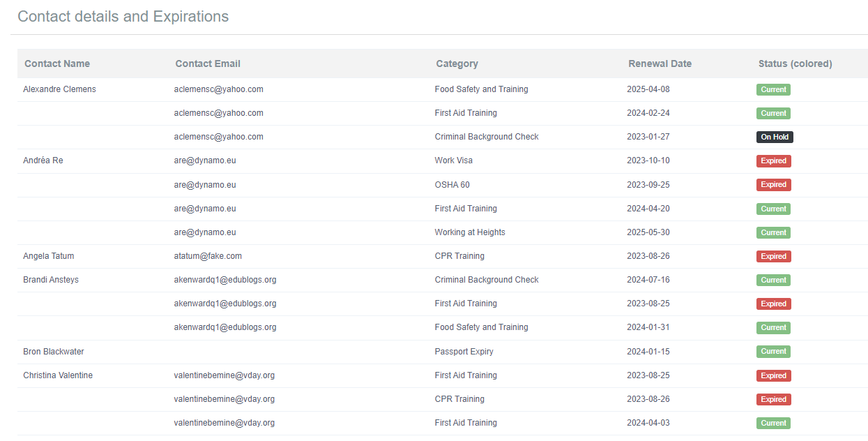Viewport: 868px width, 441px height.
Task: Click akenwardq1@edublogs.org in the 2024-07-16 row
Action: point(225,280)
